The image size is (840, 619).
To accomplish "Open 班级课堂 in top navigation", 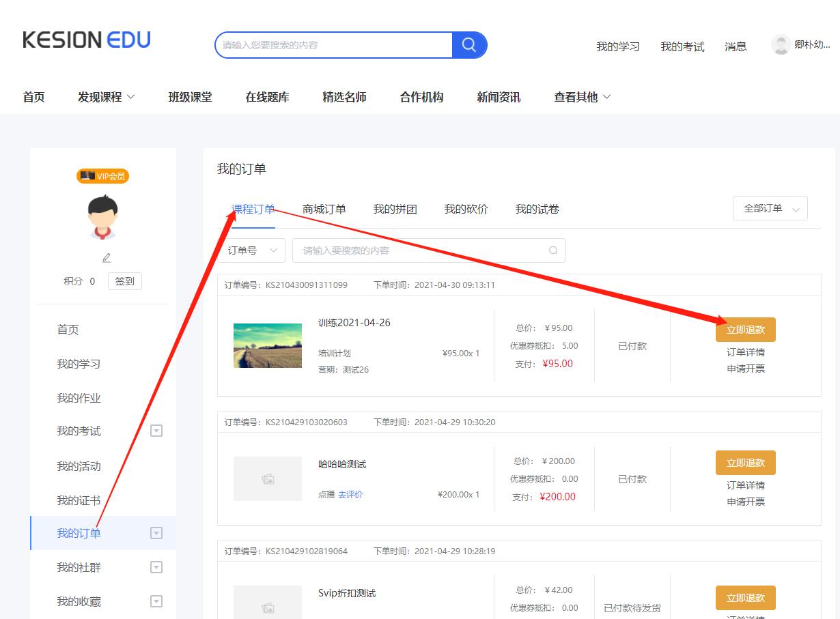I will click(191, 97).
